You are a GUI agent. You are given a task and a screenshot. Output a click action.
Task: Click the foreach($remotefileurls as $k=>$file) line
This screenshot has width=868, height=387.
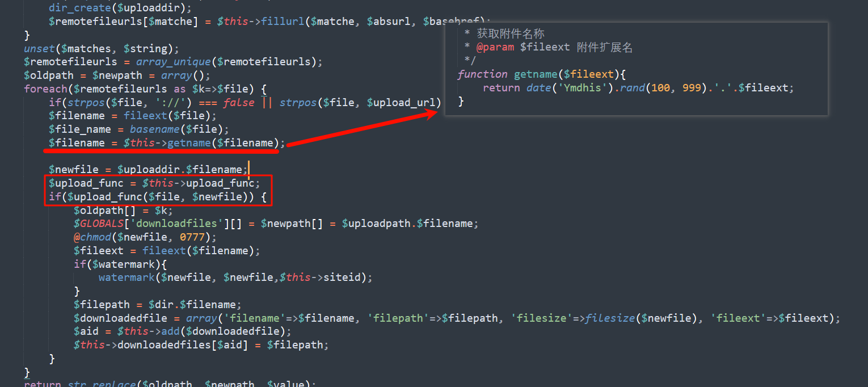(145, 89)
